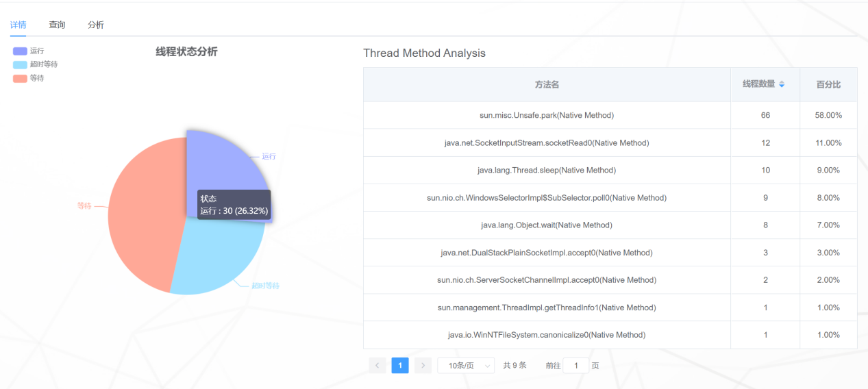This screenshot has height=389, width=868.
Task: Select ThreadImpl.getThreadInfo1 method cell
Action: coord(547,308)
